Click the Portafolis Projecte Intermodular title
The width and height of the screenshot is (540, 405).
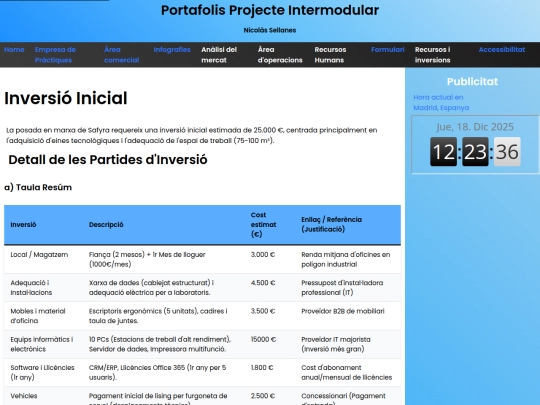[x=270, y=10]
